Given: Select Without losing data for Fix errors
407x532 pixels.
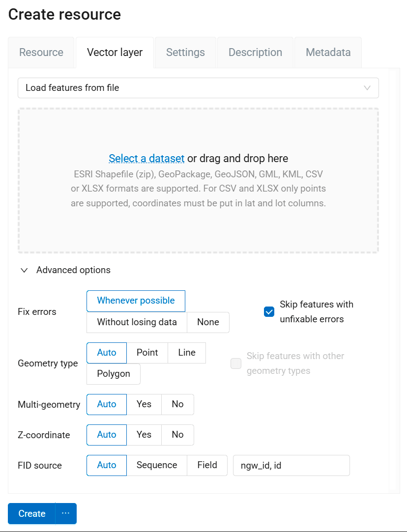Looking at the screenshot, I should pos(137,322).
